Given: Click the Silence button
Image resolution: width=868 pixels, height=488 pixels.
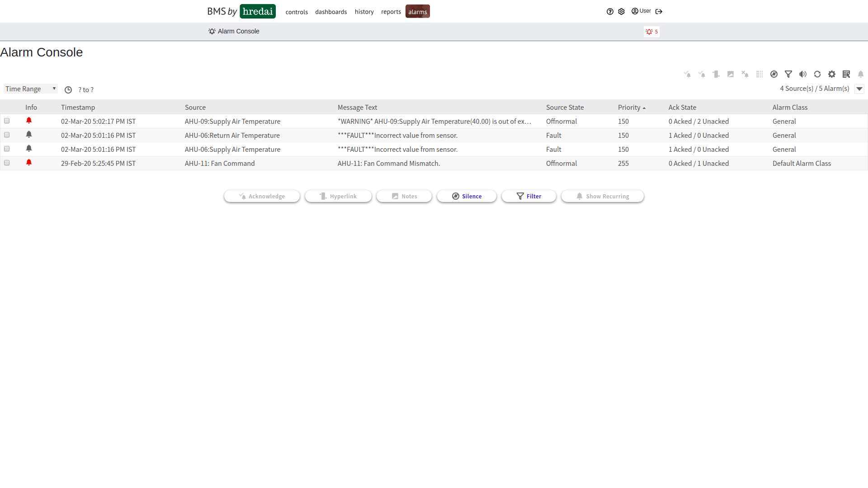Looking at the screenshot, I should (467, 196).
